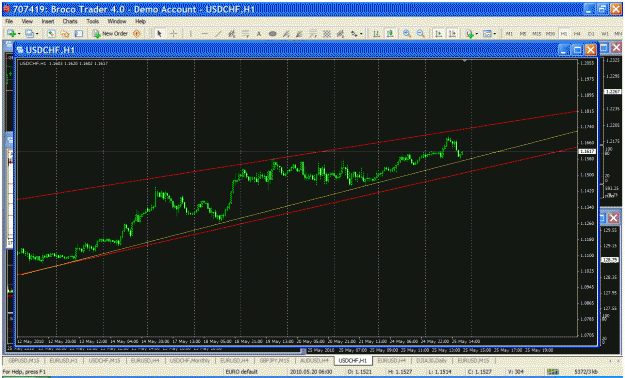Image resolution: width=625 pixels, height=378 pixels.
Task: Open the View menu
Action: pos(27,21)
